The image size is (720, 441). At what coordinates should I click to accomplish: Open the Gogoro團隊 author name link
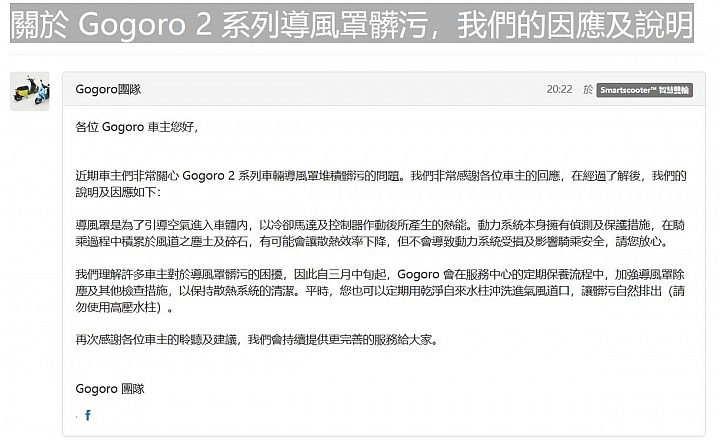click(108, 89)
